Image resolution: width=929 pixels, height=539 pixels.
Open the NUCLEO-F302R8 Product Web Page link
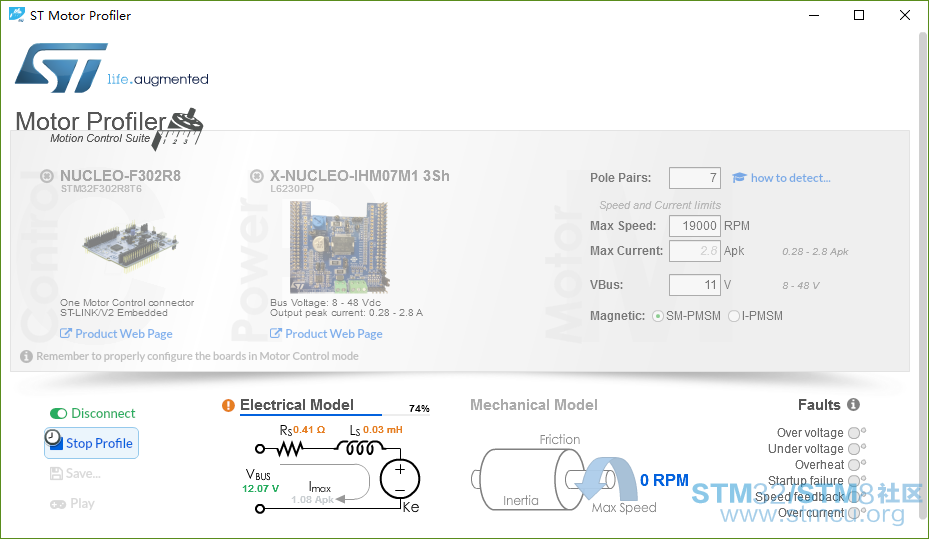[116, 333]
